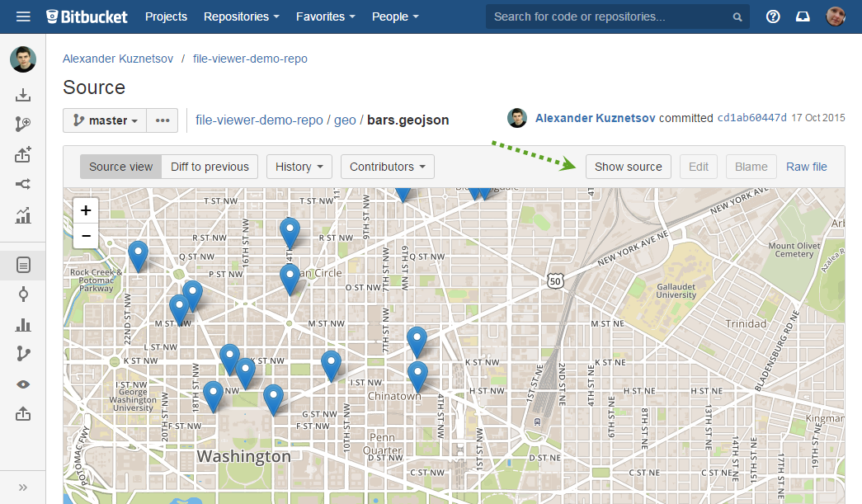The height and width of the screenshot is (504, 862).
Task: Click the Gallaudet University map label
Action: coord(676,290)
